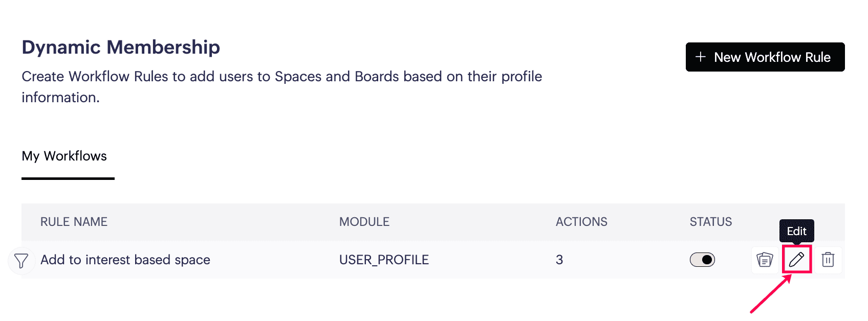The image size is (868, 321).
Task: Click the ACTIONS column header
Action: point(581,222)
